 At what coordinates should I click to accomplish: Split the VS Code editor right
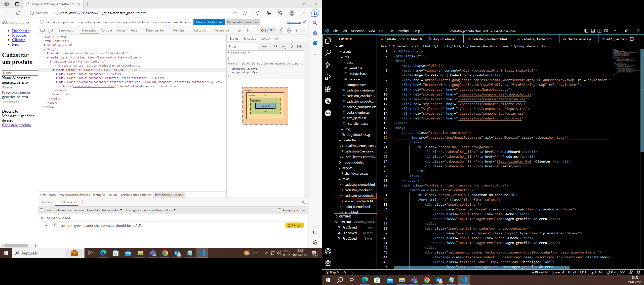coord(632,39)
